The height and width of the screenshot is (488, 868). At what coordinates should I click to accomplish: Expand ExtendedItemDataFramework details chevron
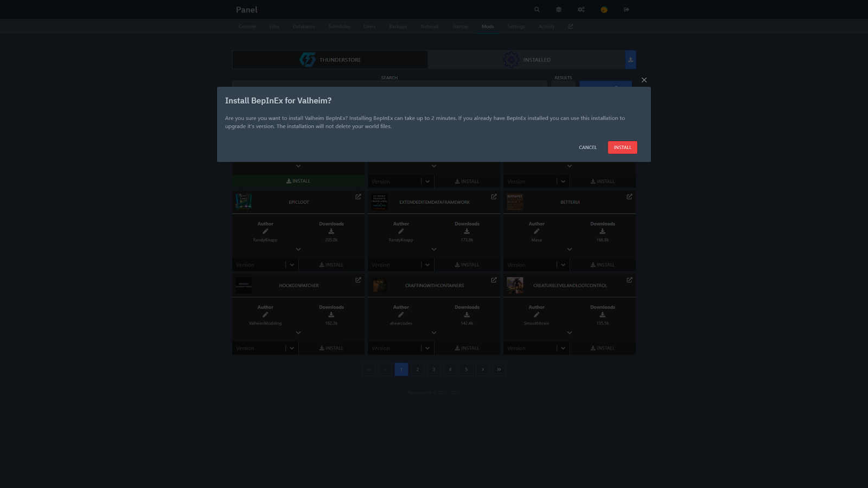[434, 249]
